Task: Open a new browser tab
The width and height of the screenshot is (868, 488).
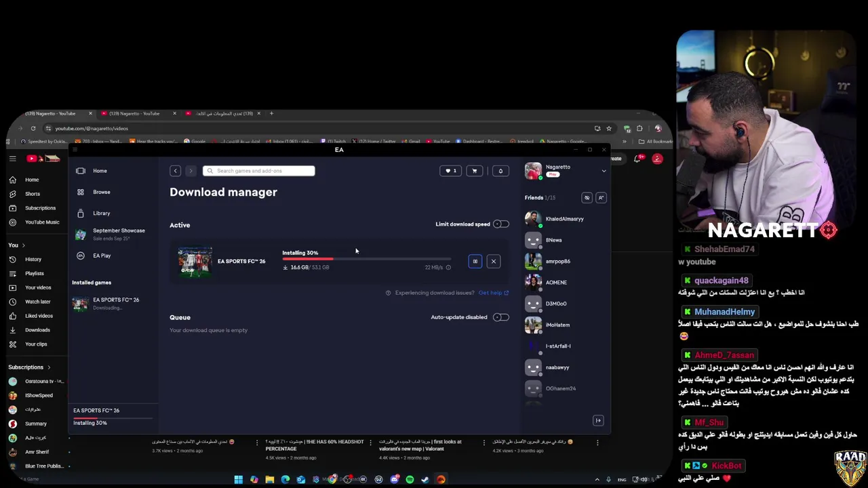Action: coord(271,113)
